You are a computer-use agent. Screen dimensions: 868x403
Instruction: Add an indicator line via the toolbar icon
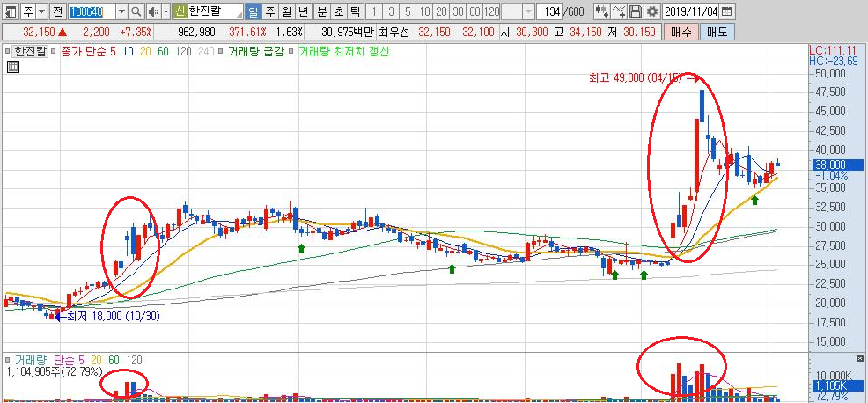pyautogui.click(x=621, y=11)
